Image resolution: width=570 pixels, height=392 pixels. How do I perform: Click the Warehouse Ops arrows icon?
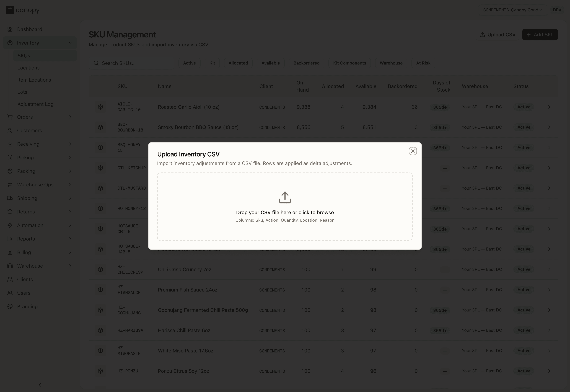(x=10, y=184)
